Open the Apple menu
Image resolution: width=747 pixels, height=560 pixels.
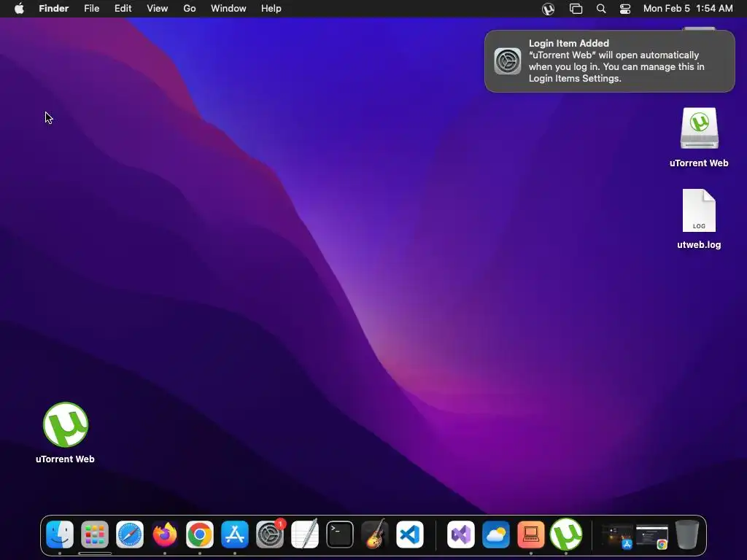(19, 9)
